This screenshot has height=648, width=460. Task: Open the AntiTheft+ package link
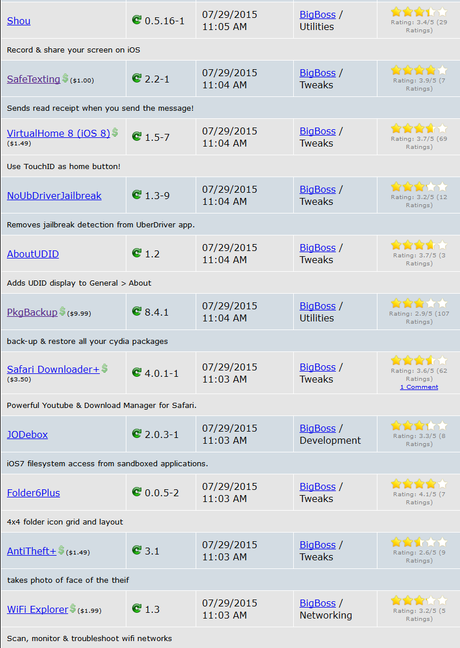pyautogui.click(x=31, y=551)
